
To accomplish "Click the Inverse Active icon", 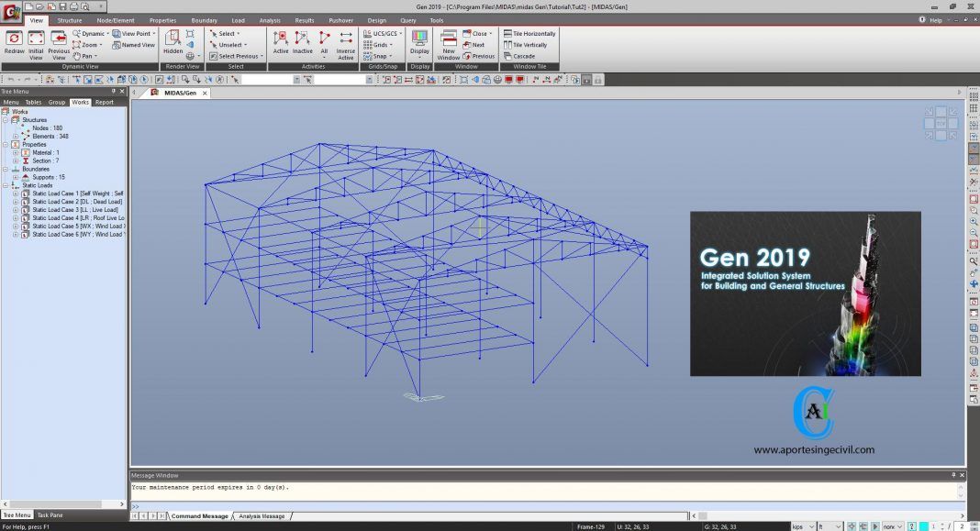I will click(x=345, y=44).
